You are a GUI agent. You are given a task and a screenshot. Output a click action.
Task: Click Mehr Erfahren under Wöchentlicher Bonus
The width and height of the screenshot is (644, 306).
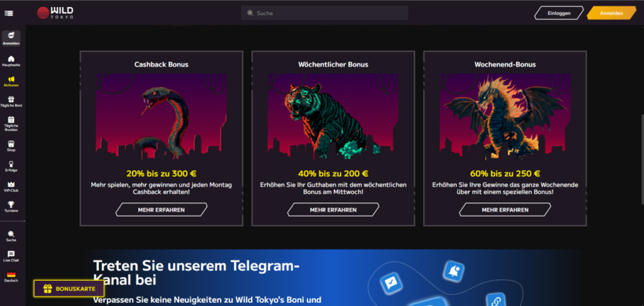click(x=333, y=210)
